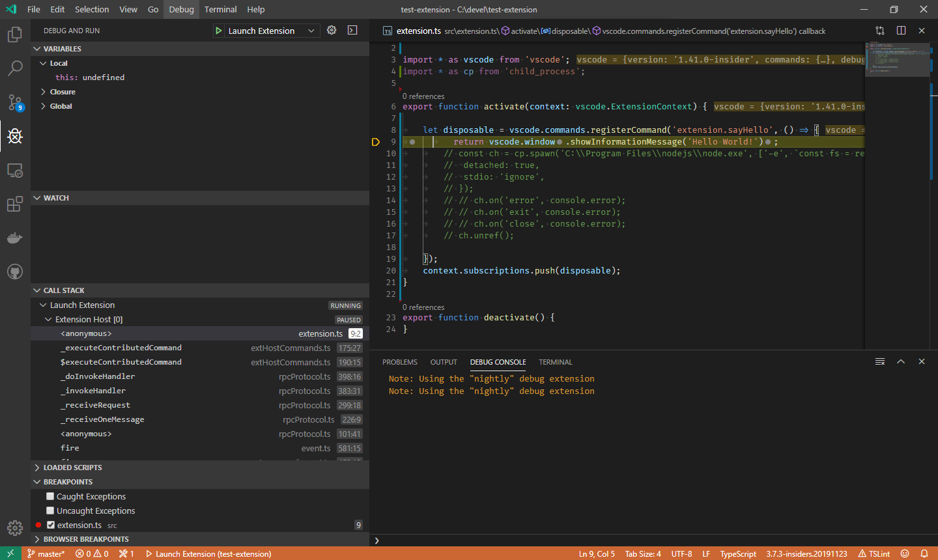This screenshot has width=938, height=560.
Task: Open the Terminal menu
Action: 220,9
